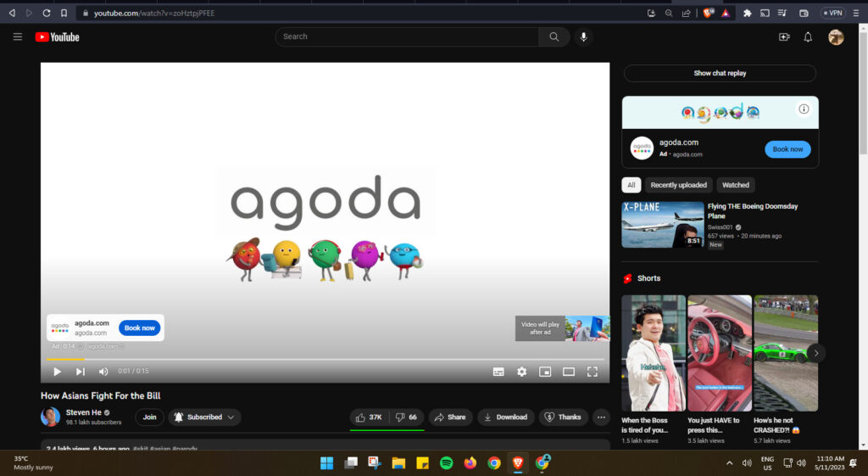This screenshot has height=476, width=868.
Task: Share the video
Action: (450, 417)
